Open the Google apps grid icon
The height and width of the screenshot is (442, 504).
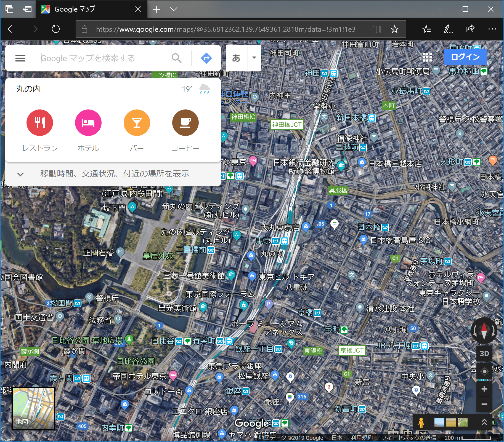(427, 57)
